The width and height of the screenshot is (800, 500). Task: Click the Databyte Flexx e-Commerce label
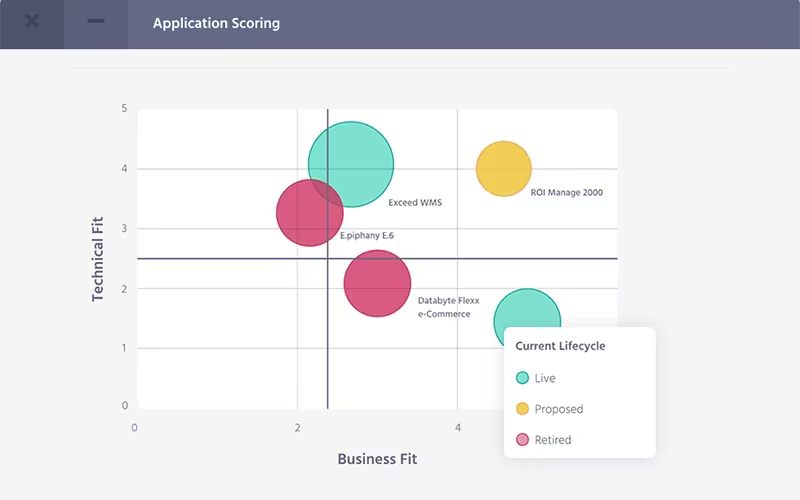[448, 307]
